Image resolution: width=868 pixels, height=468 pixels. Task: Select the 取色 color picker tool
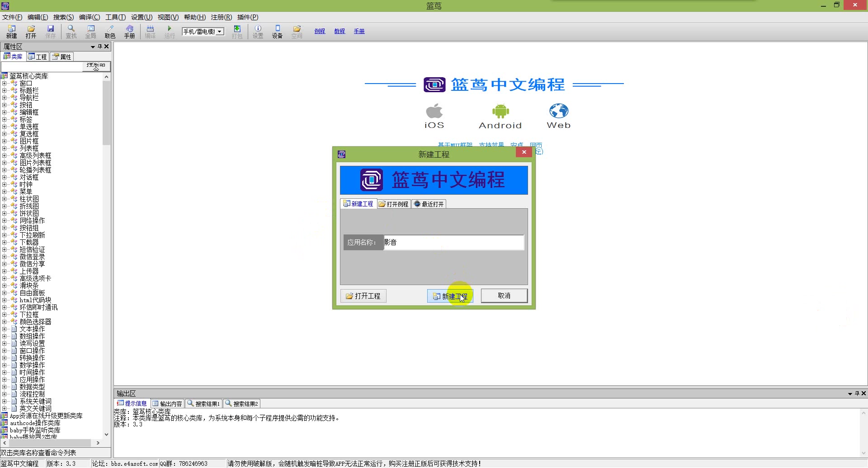click(x=110, y=32)
